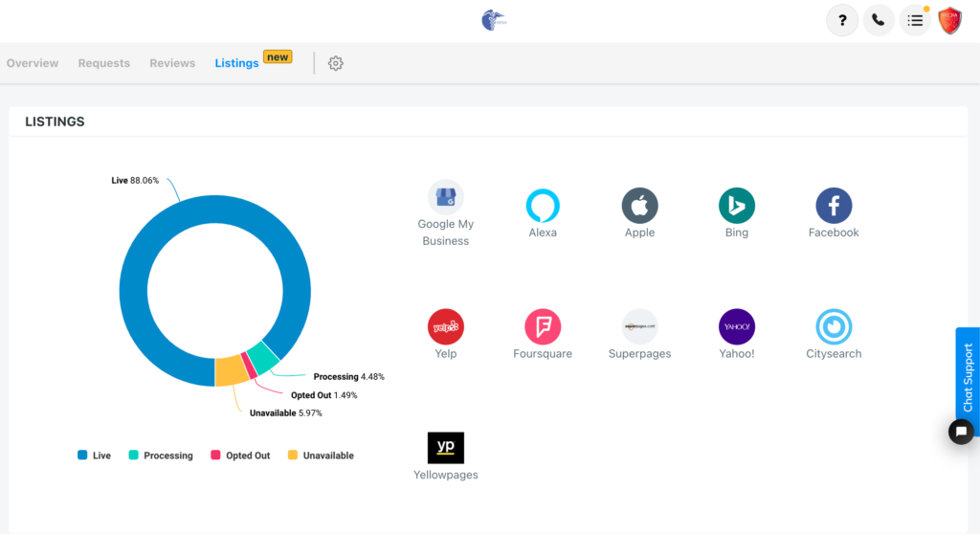The height and width of the screenshot is (534, 980).
Task: Open the Bing listing icon
Action: tap(736, 206)
